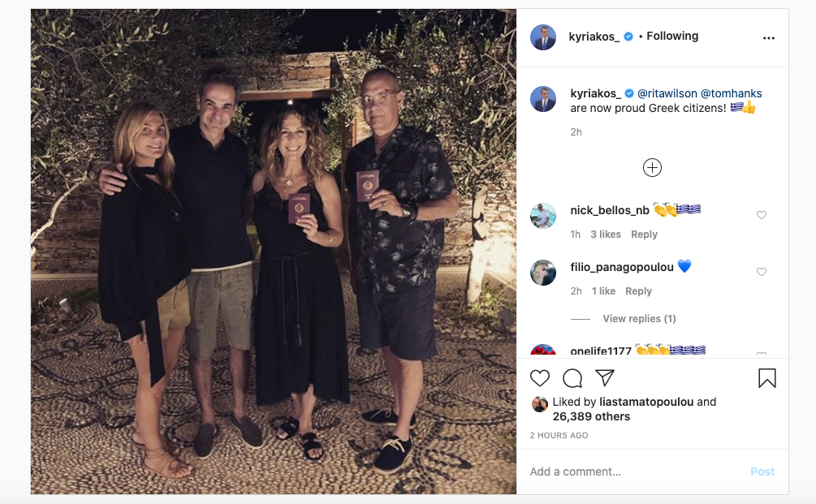The width and height of the screenshot is (816, 504).
Task: Like the post with the heart icon
Action: 540,378
